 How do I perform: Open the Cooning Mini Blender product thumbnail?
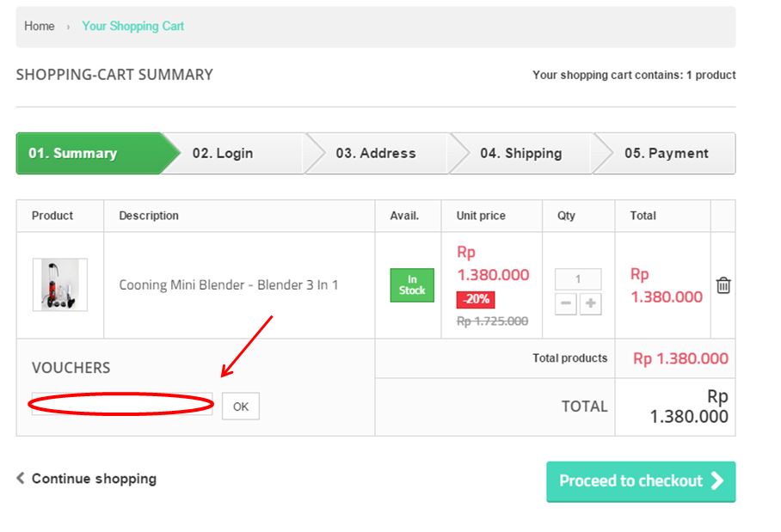[x=59, y=284]
